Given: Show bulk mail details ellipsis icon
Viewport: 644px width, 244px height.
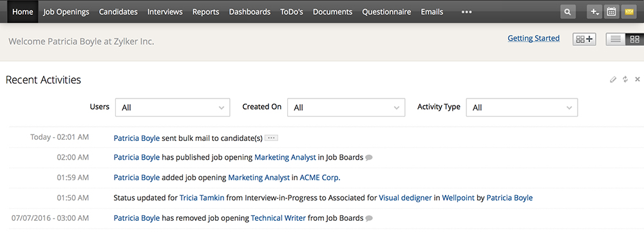Looking at the screenshot, I should 271,138.
